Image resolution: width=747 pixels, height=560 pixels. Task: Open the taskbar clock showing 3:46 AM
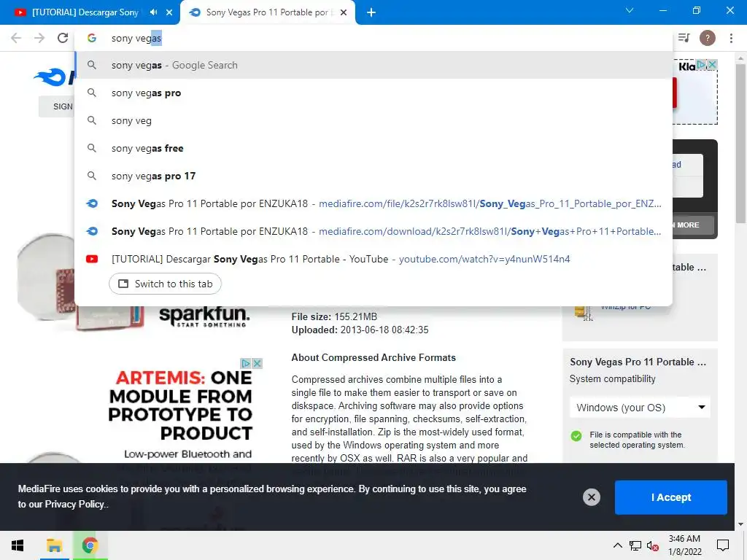684,545
